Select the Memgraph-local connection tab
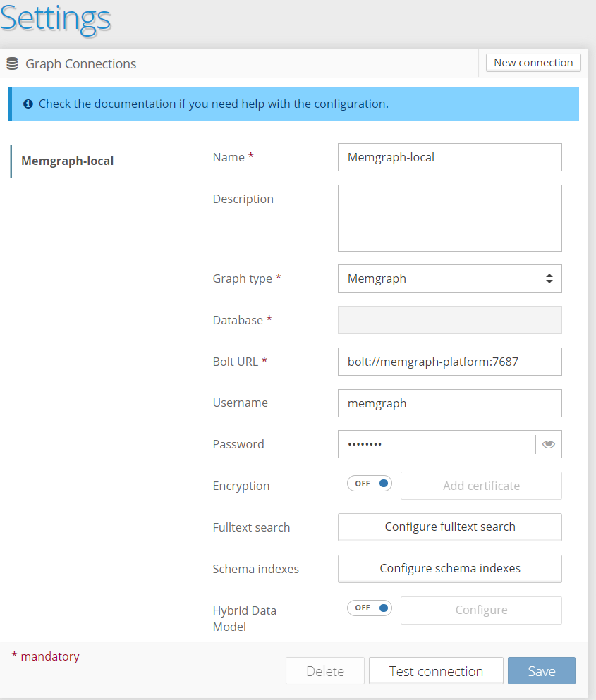596x700 pixels. 105,161
